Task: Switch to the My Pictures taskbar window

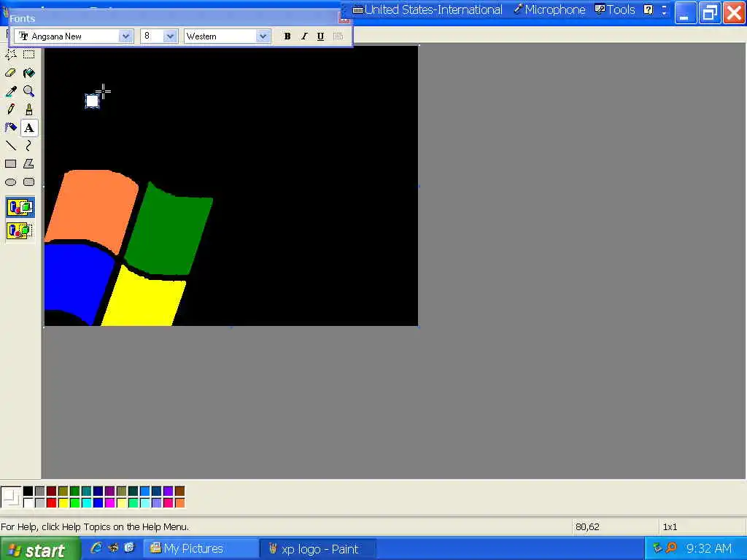Action: pos(200,549)
